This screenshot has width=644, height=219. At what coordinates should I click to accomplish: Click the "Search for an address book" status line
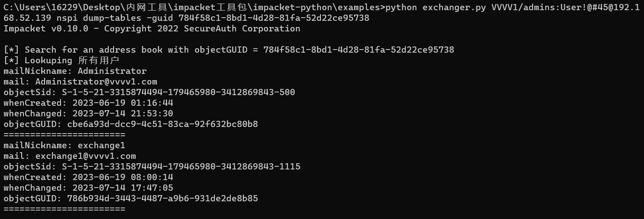point(229,50)
